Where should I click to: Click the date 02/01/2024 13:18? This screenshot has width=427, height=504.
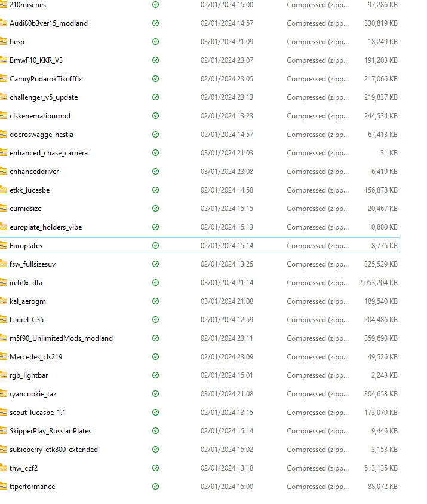click(227, 468)
